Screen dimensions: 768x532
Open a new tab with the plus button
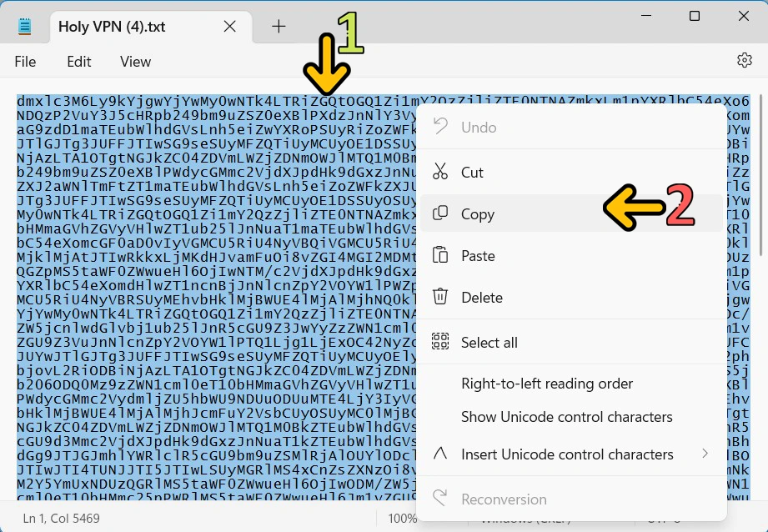(x=279, y=26)
